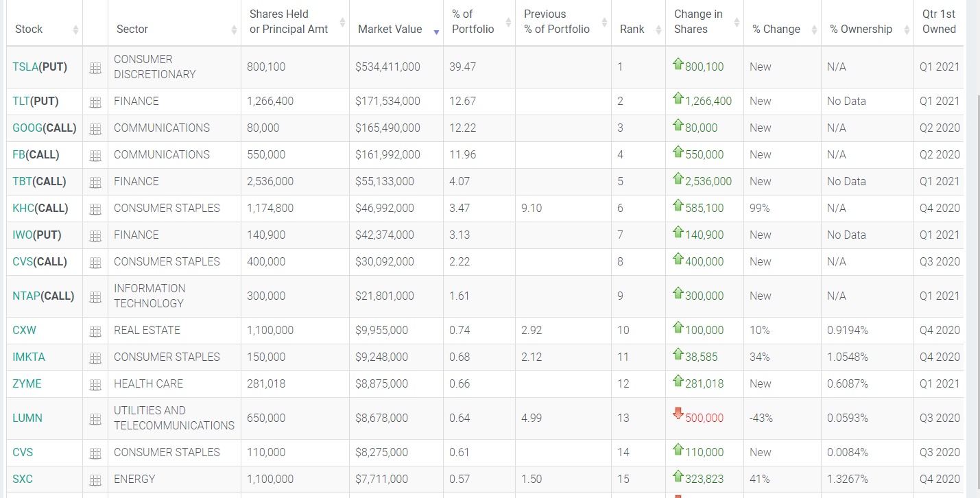Click green up arrow in IMKTA row

(x=678, y=354)
